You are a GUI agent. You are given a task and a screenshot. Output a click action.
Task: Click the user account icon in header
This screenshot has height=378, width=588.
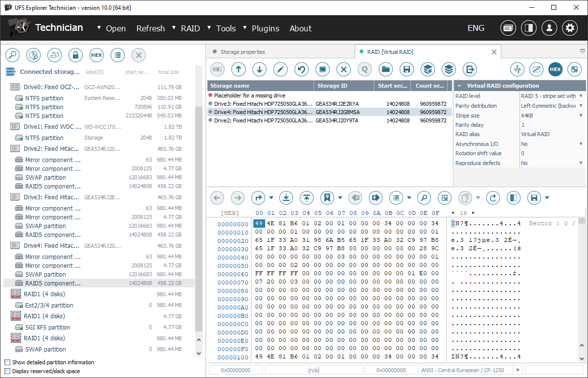tap(549, 28)
